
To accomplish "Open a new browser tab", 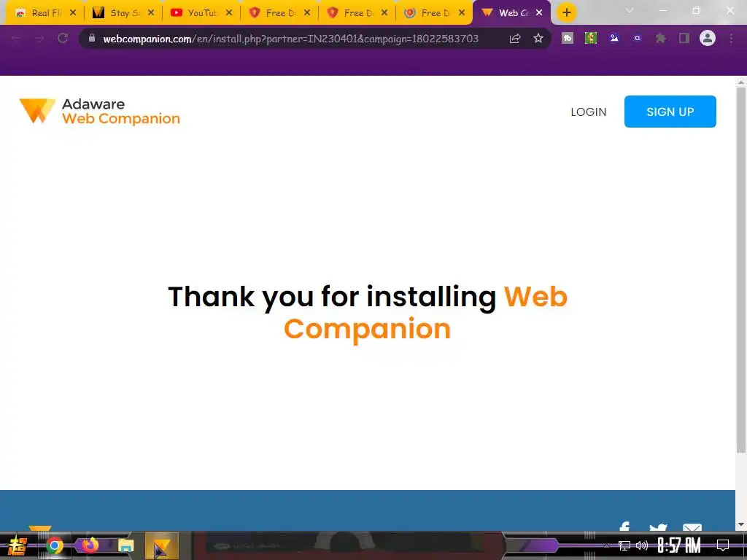I will pyautogui.click(x=566, y=13).
